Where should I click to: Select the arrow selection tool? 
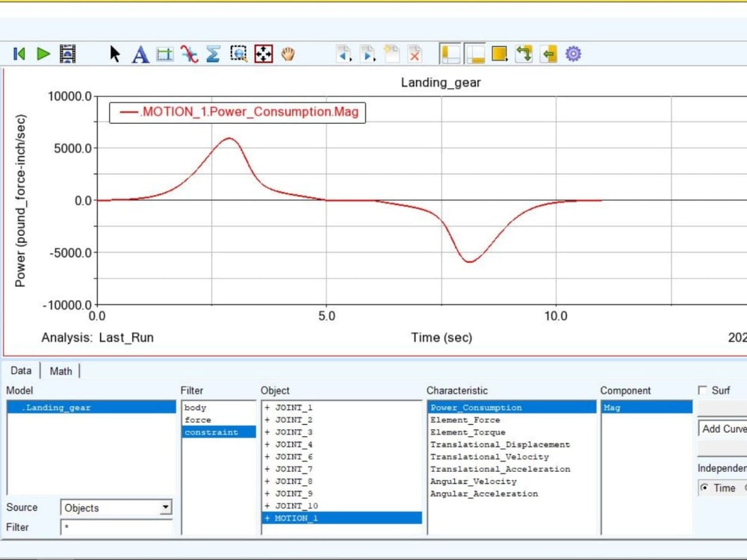114,54
